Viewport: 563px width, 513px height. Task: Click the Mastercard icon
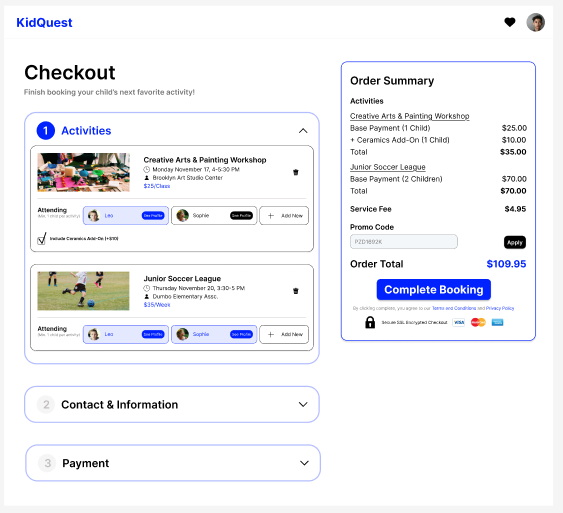478,322
